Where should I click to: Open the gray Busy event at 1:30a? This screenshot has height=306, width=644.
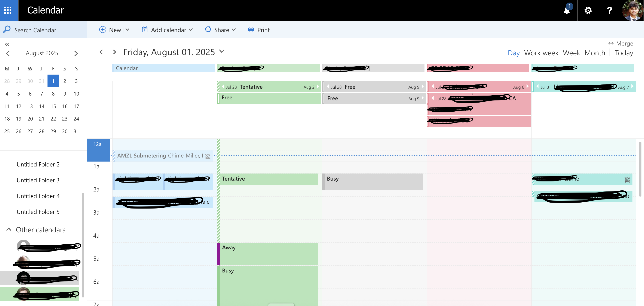click(x=372, y=182)
